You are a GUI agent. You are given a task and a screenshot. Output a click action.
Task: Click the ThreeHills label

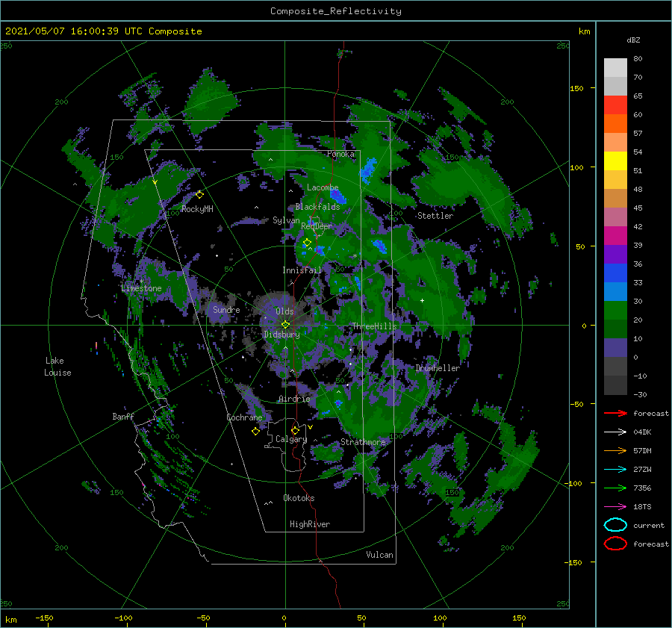pos(374,326)
